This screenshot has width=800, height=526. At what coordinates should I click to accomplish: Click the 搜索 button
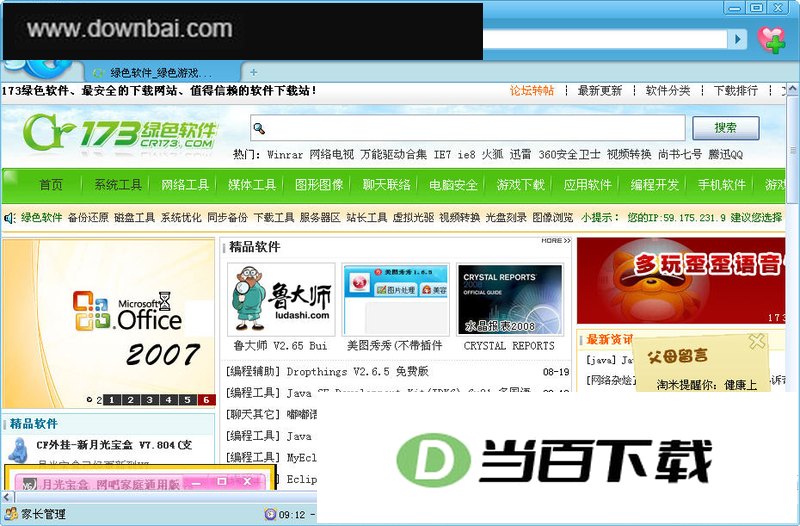point(726,128)
